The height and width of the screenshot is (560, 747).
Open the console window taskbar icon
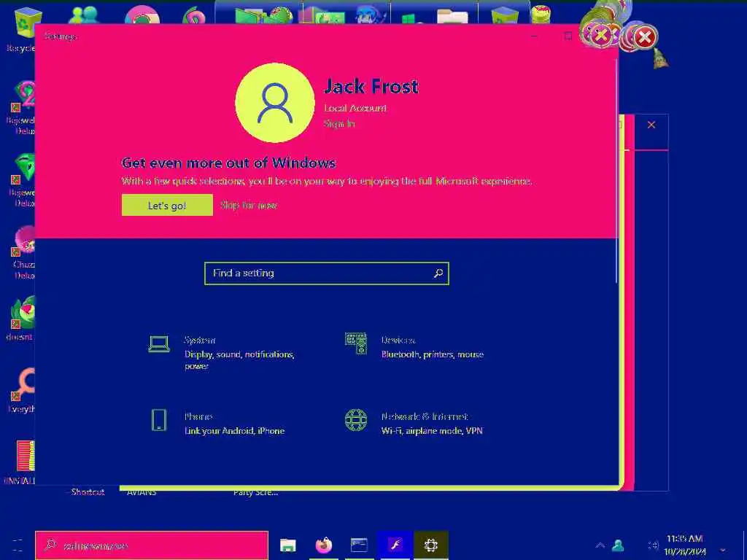(x=359, y=545)
